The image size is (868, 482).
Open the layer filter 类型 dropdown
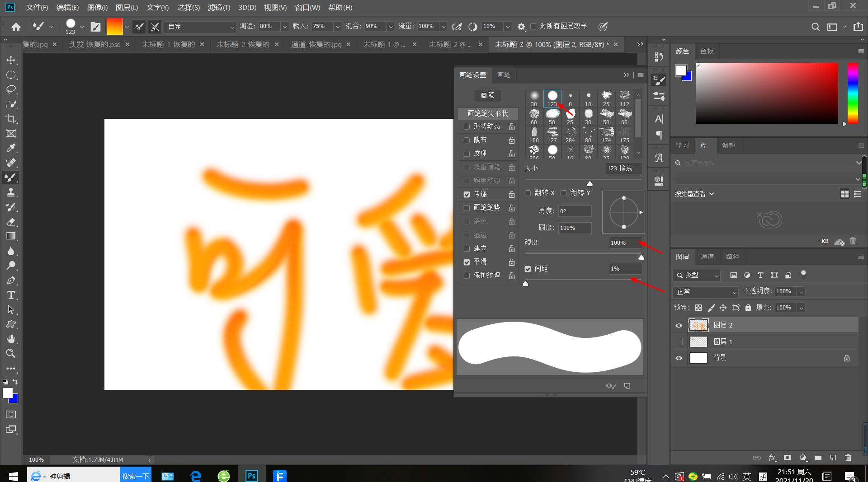coord(697,275)
